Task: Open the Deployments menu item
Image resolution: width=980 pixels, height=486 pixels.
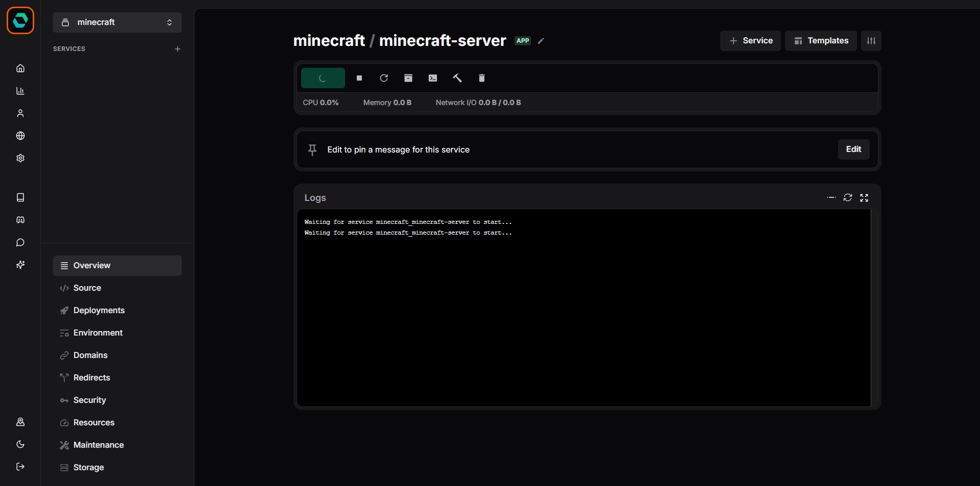Action: point(117,311)
